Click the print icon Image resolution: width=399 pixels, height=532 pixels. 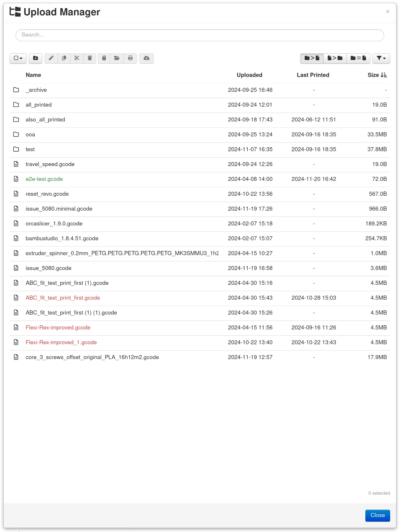130,59
